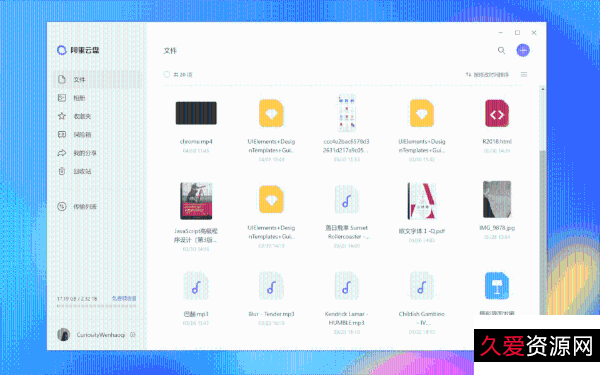Open the sort-by-modified-time dropdown
Screen dimensions: 600x375
coord(488,75)
